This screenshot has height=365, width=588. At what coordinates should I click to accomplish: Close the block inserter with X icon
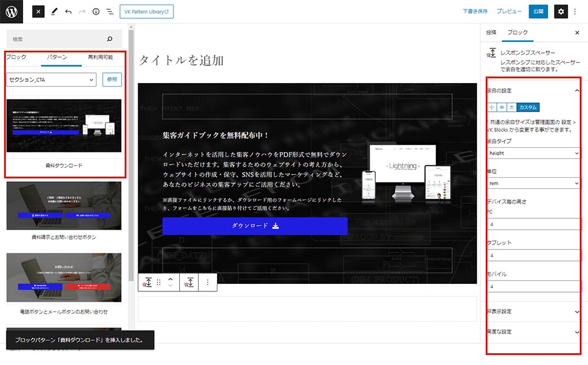tap(38, 11)
